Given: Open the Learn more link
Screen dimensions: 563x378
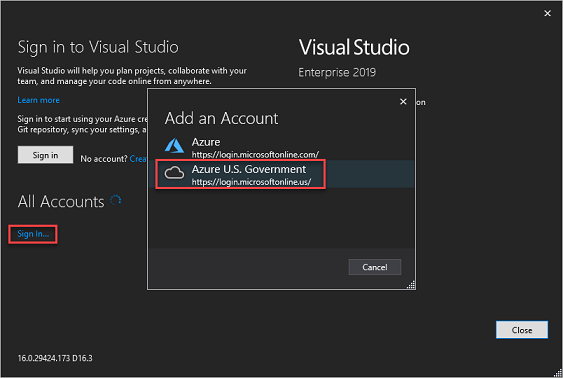Looking at the screenshot, I should coord(38,100).
